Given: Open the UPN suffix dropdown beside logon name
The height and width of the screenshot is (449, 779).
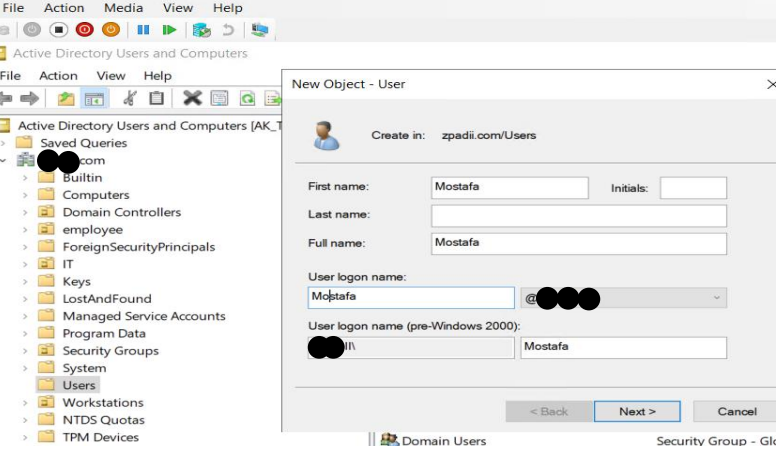Looking at the screenshot, I should [x=716, y=298].
